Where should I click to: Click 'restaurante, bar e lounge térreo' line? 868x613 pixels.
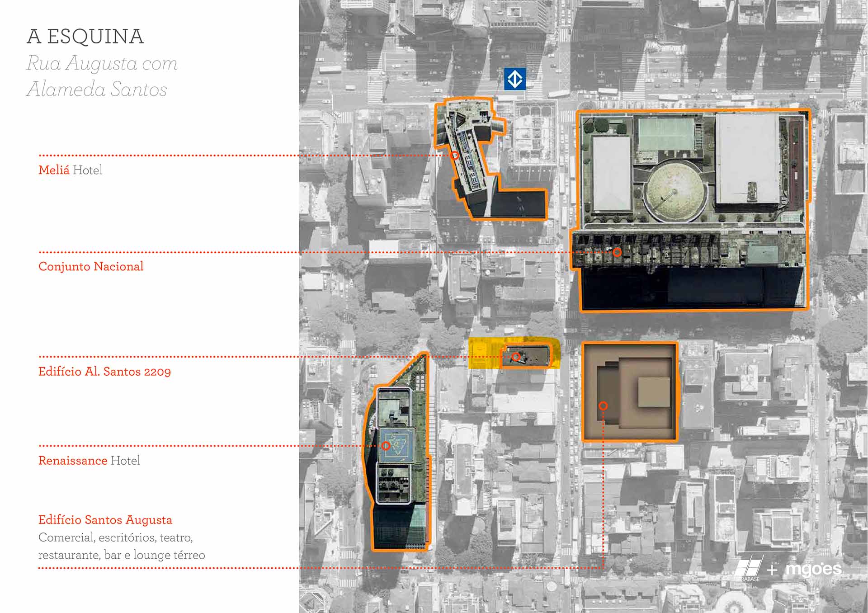122,555
